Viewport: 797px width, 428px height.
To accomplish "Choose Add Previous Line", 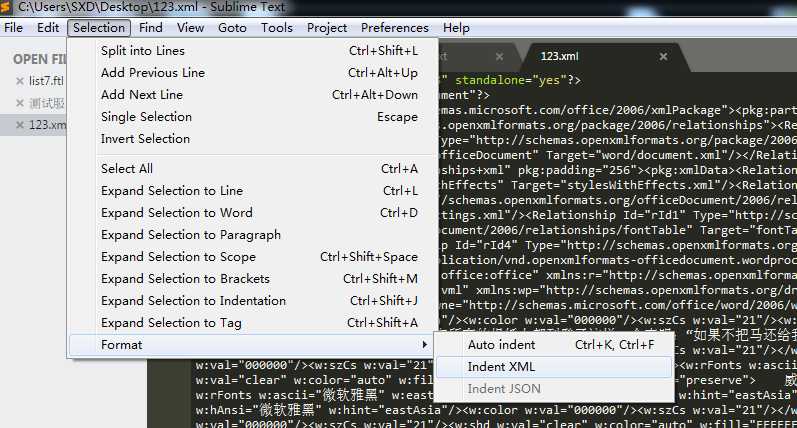I will (x=253, y=73).
